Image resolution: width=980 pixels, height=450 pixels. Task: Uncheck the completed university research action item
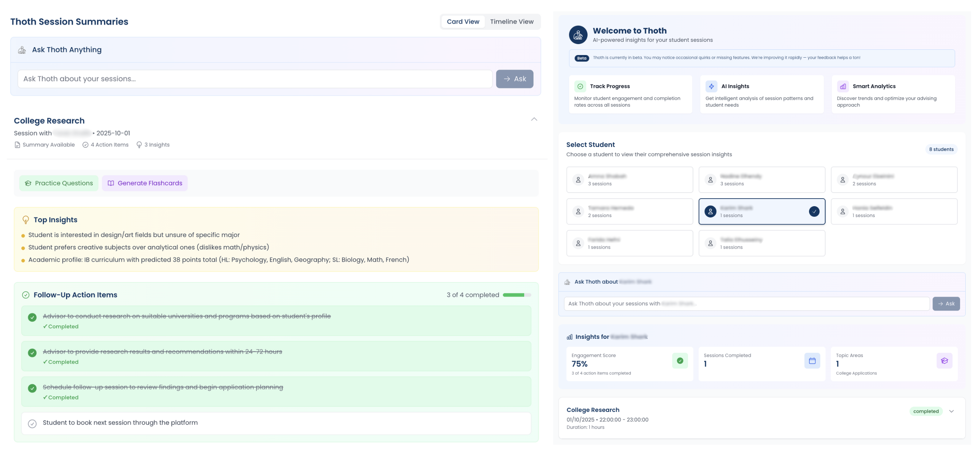(32, 316)
